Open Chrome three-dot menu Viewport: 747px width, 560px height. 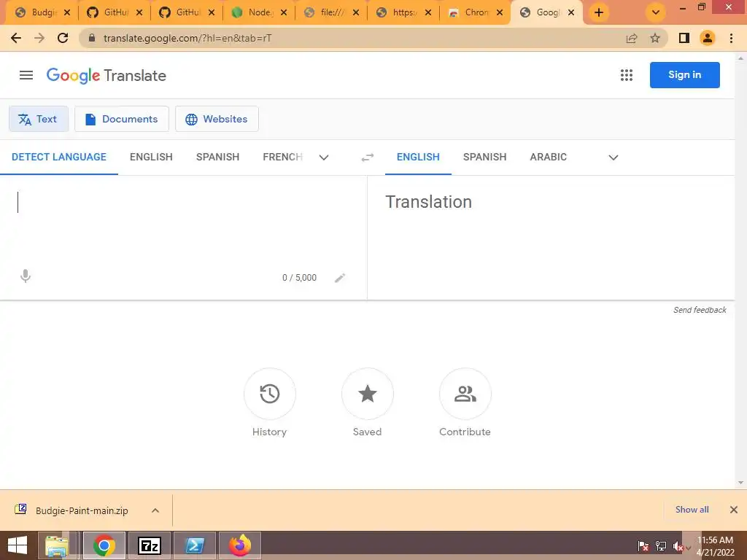coord(731,38)
